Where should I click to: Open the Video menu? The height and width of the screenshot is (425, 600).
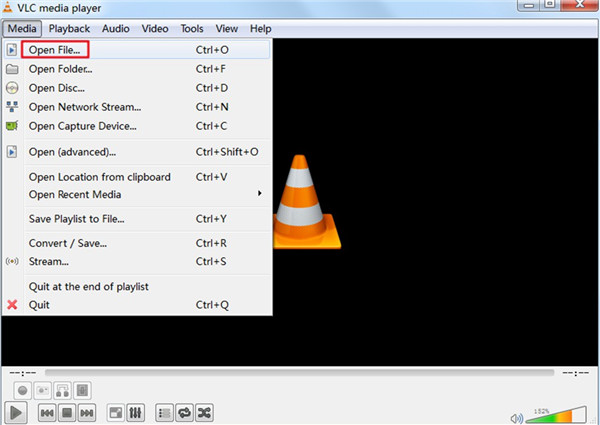point(155,29)
